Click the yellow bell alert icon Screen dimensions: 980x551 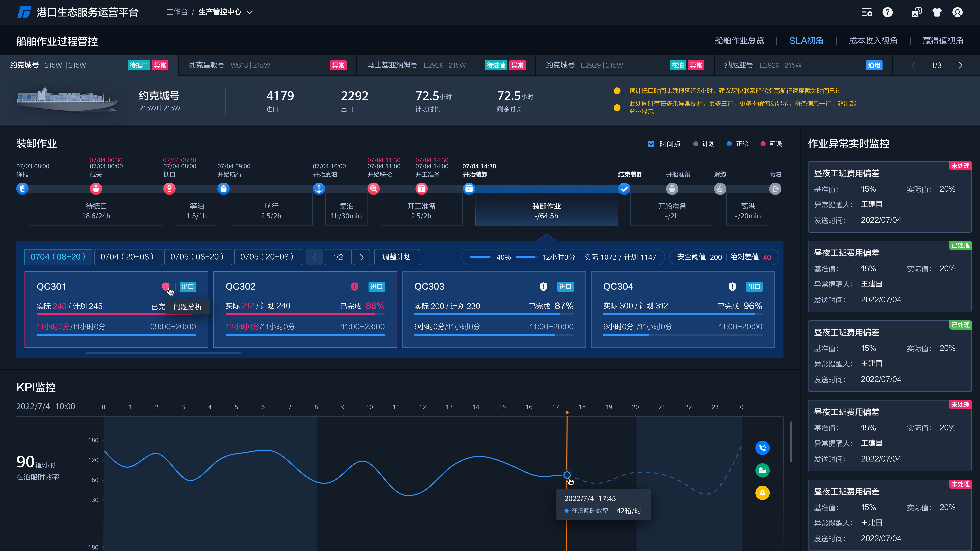[762, 493]
